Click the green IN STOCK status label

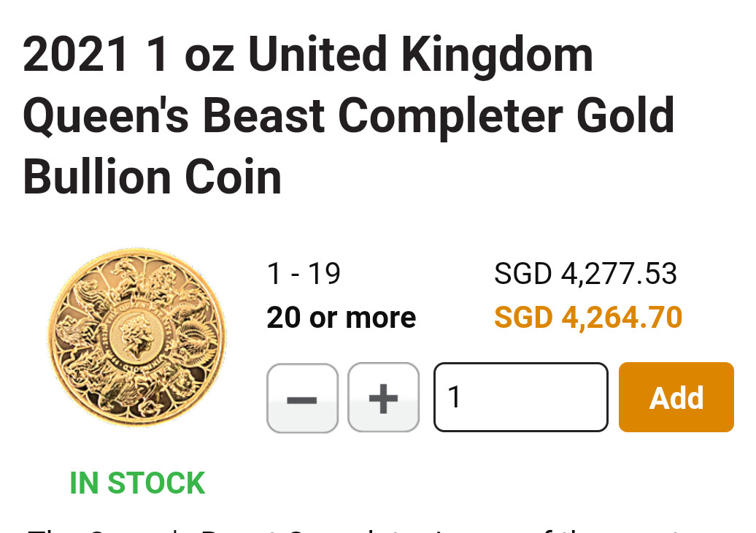pos(137,483)
